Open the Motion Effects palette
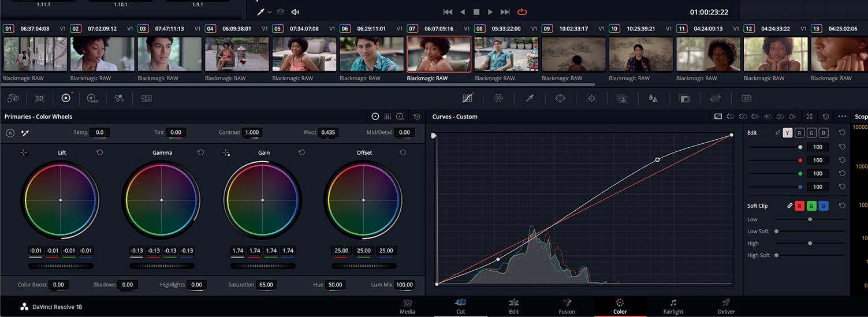Viewport: 868px width, 317px height. point(146,98)
